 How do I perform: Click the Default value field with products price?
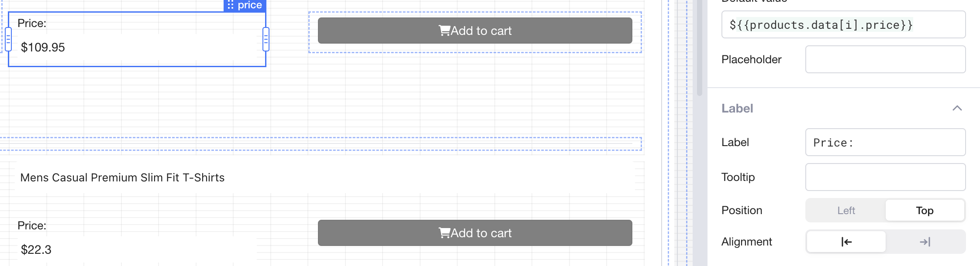tap(843, 25)
